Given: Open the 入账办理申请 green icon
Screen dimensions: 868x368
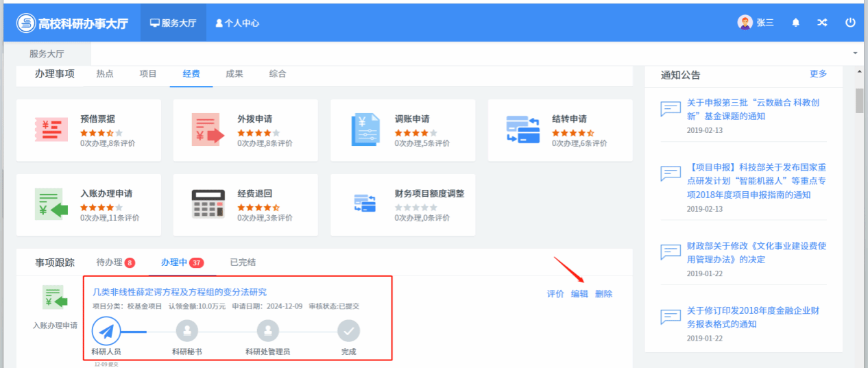Looking at the screenshot, I should click(51, 204).
